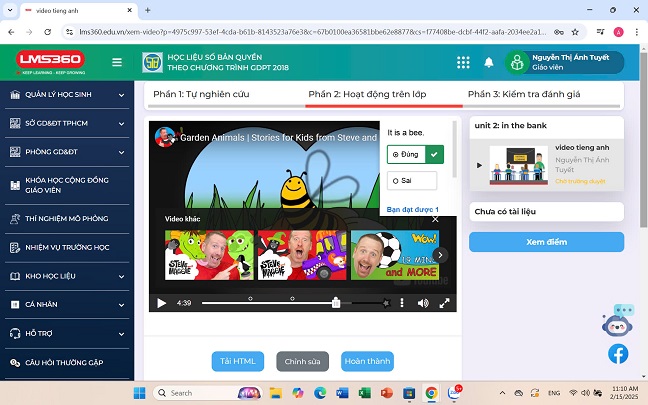The width and height of the screenshot is (648, 405).
Task: Expand HỖ TRỢ menu
Action: coord(67,334)
